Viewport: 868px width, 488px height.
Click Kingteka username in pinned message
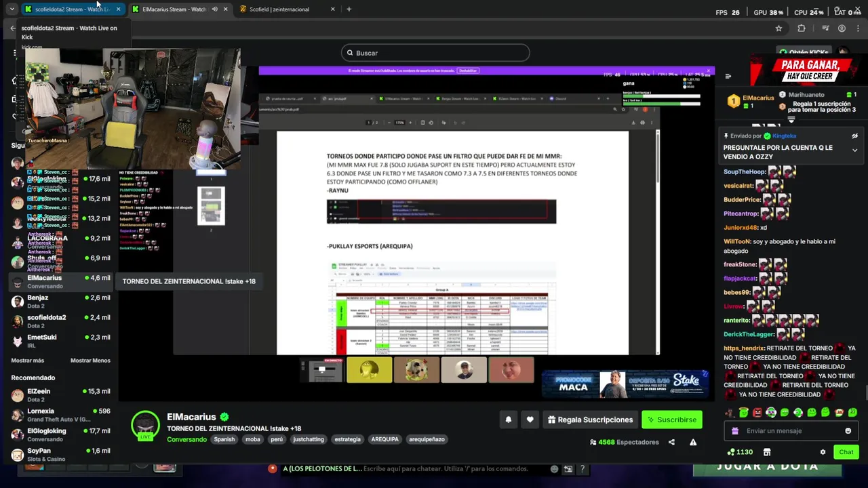785,136
